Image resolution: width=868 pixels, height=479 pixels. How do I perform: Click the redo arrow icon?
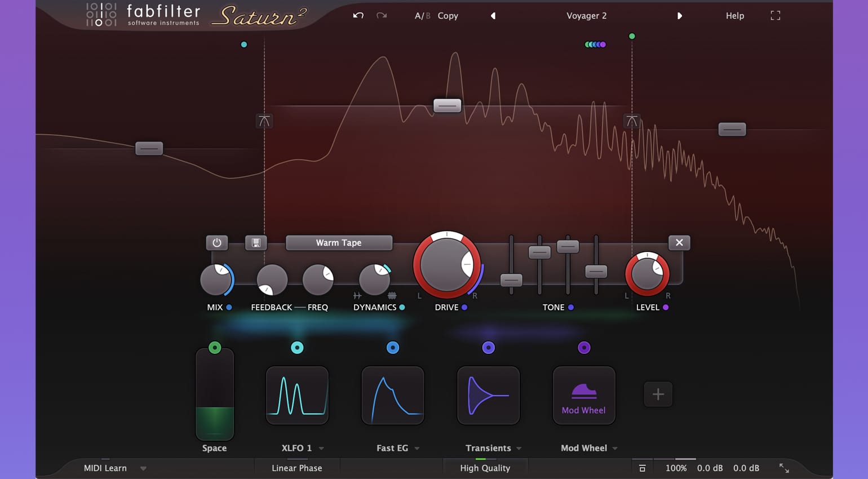(x=382, y=16)
